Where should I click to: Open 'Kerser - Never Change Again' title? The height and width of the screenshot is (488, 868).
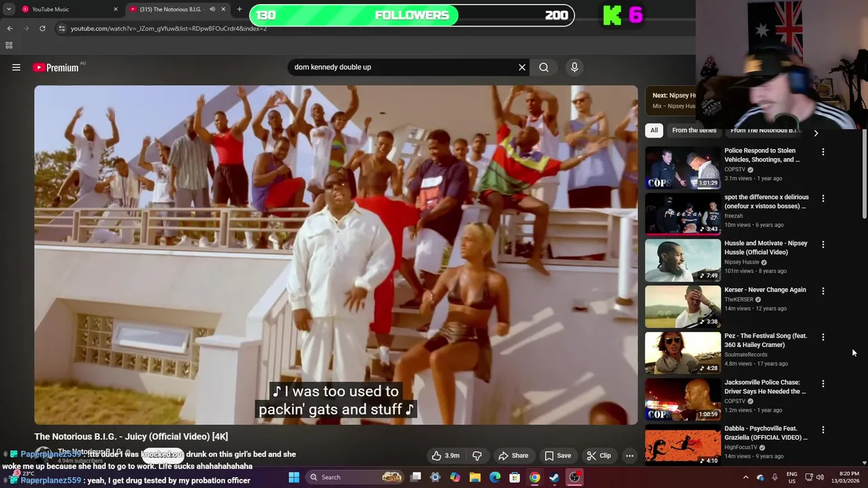pyautogui.click(x=765, y=289)
